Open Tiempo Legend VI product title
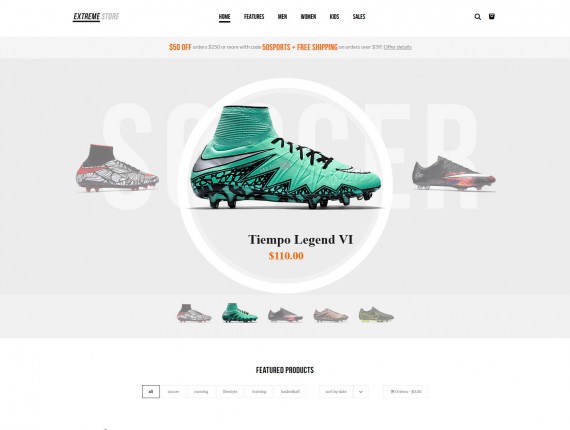Viewport: 570px width, 430px height. coord(300,240)
